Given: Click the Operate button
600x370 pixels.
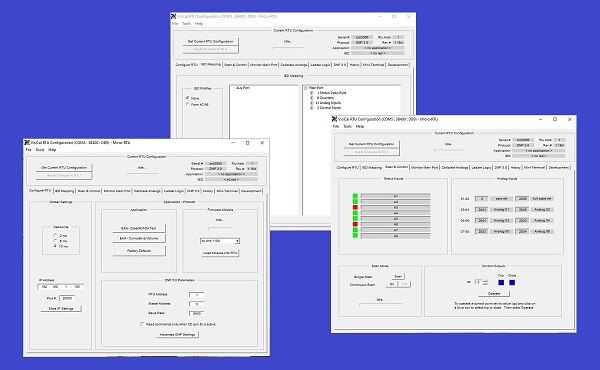Looking at the screenshot, I should coord(494,293).
